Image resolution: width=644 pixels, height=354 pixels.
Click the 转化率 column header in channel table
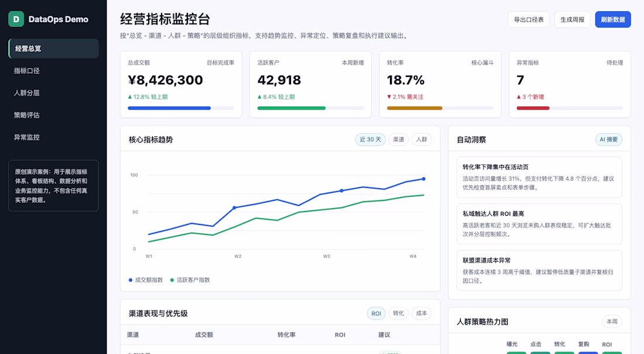tap(286, 335)
